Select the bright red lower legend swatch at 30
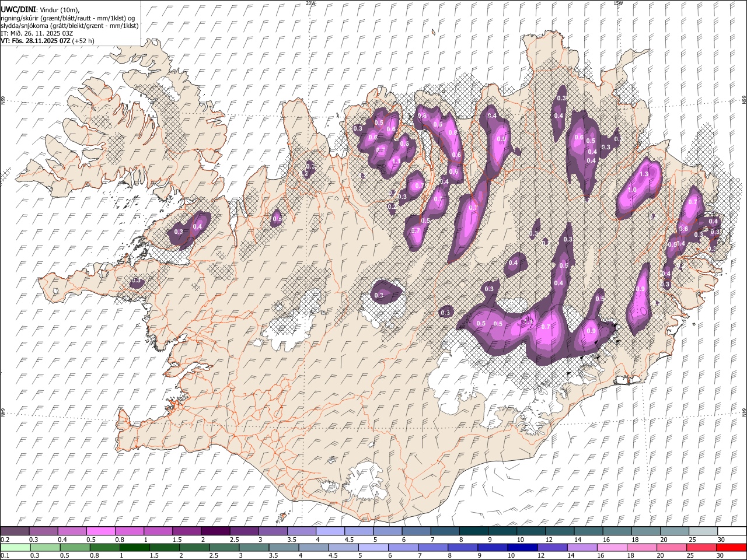The image size is (747, 560). [x=731, y=548]
